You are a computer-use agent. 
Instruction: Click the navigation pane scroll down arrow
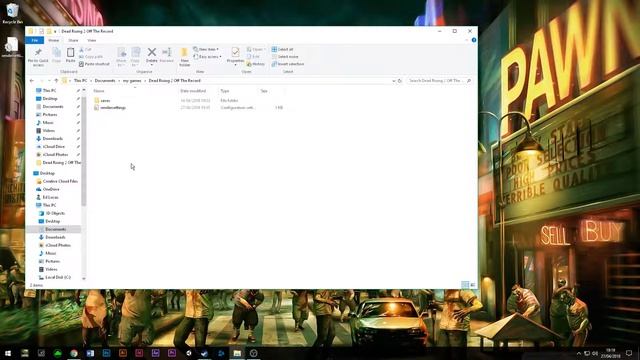point(84,279)
